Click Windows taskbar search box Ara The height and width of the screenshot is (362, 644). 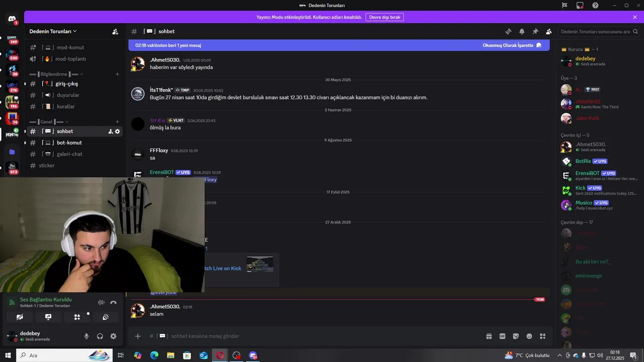[x=65, y=355]
